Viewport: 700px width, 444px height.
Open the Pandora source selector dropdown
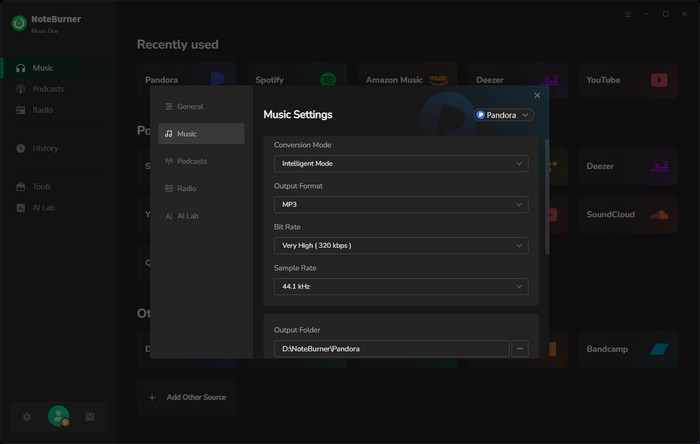[504, 115]
